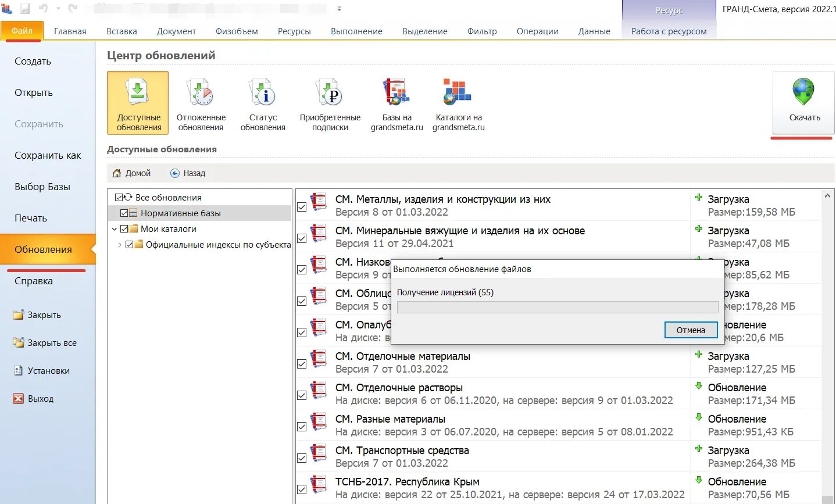
Task: Uncheck СМ. Транспортные средства checkbox
Action: (302, 458)
